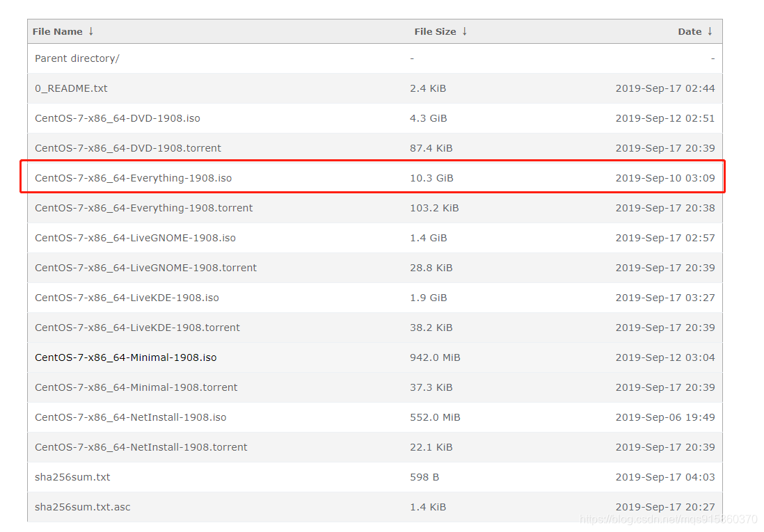The image size is (764, 532).
Task: Download CentOS-7-x86_64-LiveGNOME-1908.torrent
Action: tap(145, 268)
